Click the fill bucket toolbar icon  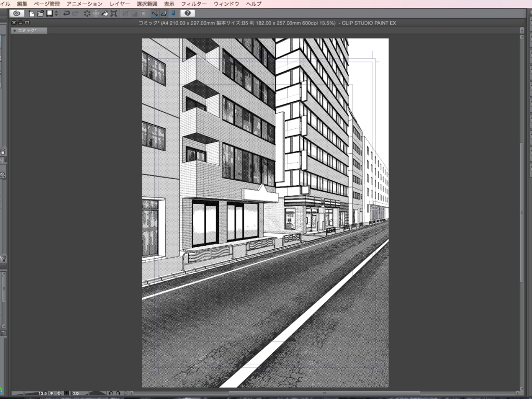[105, 14]
